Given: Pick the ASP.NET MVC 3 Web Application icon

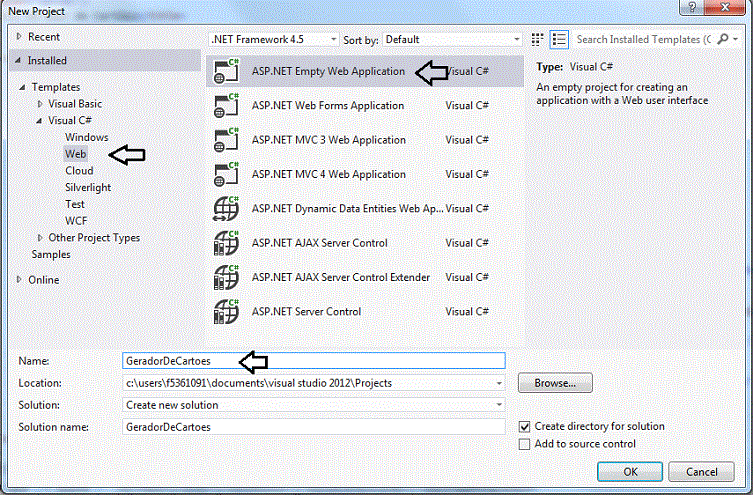Looking at the screenshot, I should pos(226,140).
